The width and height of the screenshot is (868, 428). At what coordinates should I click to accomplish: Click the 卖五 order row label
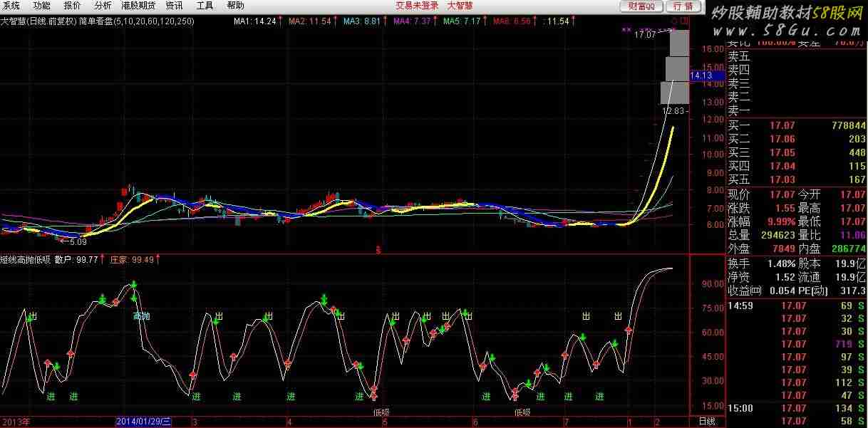[x=739, y=56]
